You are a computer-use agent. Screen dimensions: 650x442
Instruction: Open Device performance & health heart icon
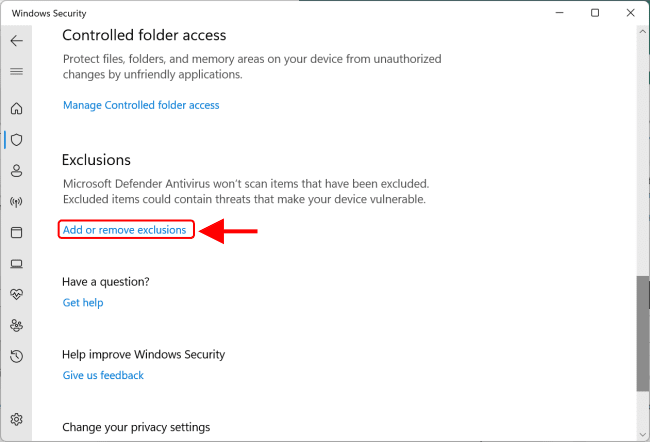16,294
